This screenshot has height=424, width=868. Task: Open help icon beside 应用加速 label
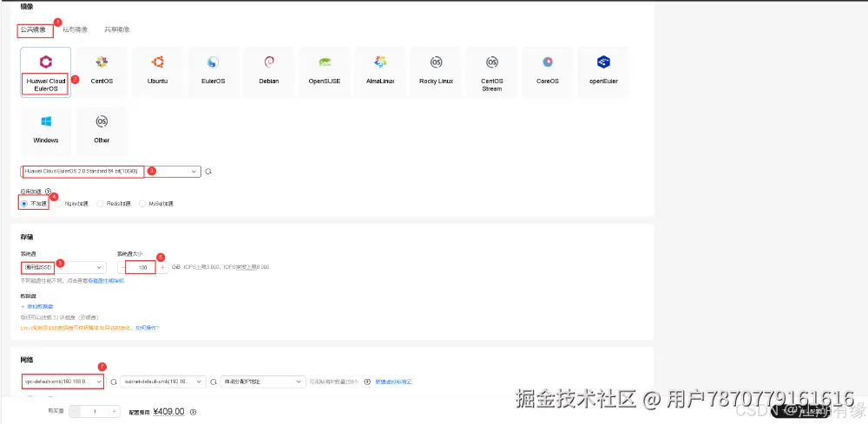48,192
